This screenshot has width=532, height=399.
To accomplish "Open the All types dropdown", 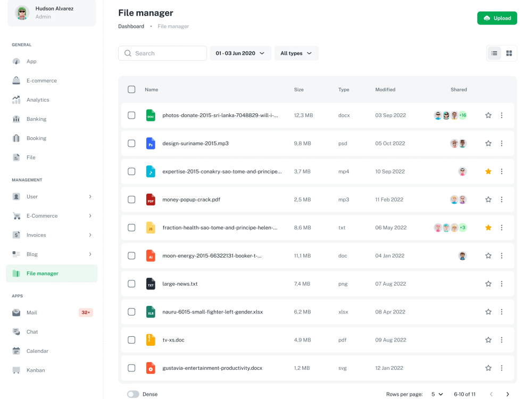I will coord(296,53).
